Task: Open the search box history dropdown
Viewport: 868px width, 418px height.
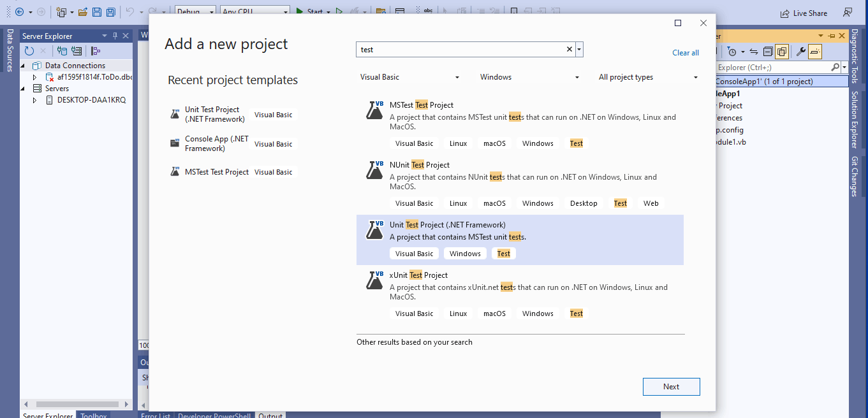Action: click(579, 50)
